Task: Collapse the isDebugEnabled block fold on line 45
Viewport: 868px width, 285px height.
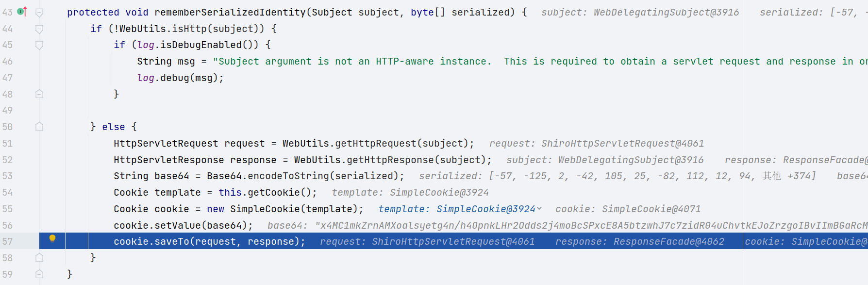Action: 39,45
